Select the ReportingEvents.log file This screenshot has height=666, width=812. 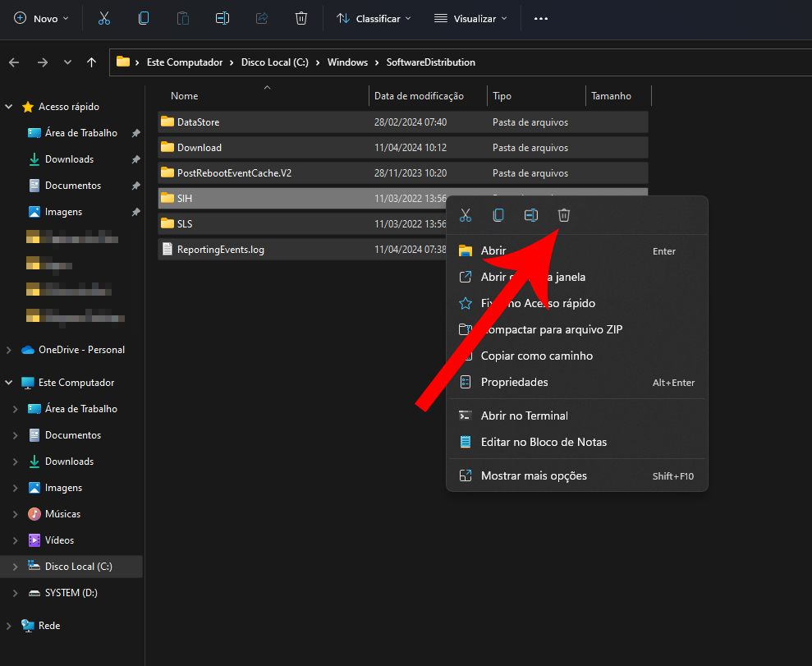coord(220,250)
